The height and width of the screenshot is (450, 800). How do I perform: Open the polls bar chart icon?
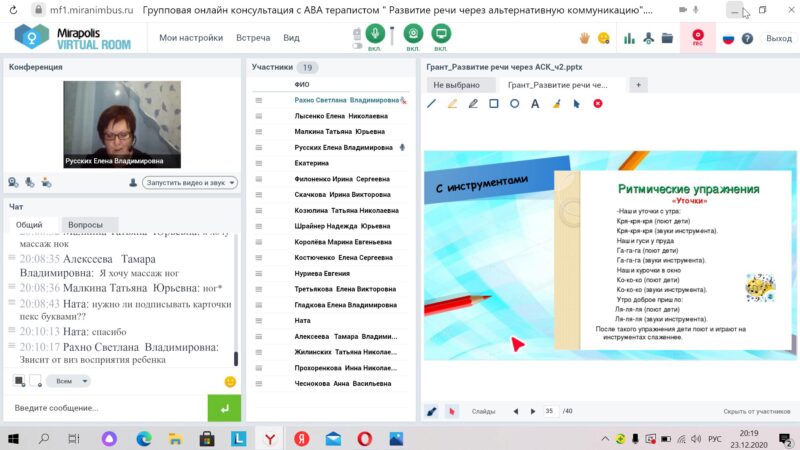629,38
